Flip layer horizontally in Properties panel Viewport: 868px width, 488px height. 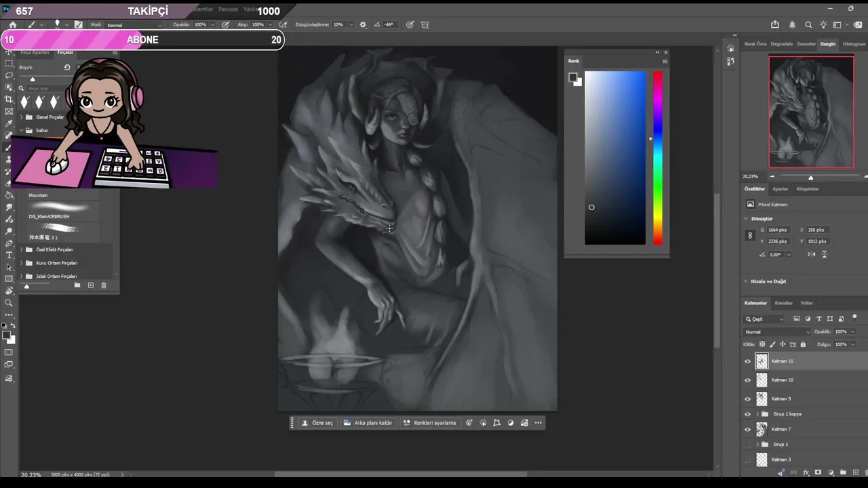pyautogui.click(x=812, y=254)
